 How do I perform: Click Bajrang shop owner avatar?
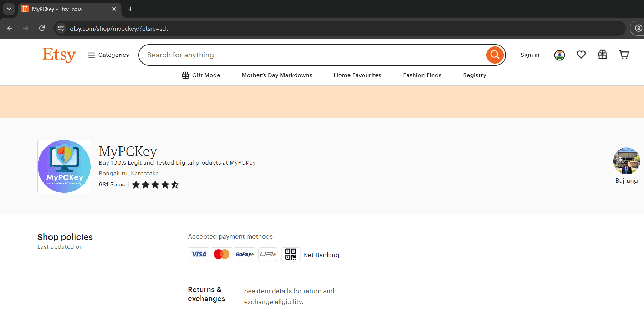click(627, 161)
